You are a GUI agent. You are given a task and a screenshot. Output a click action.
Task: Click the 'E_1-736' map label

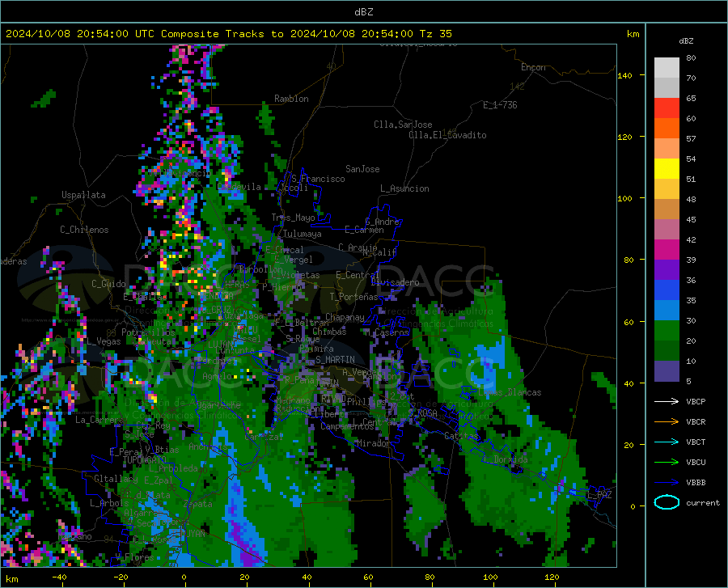[500, 105]
